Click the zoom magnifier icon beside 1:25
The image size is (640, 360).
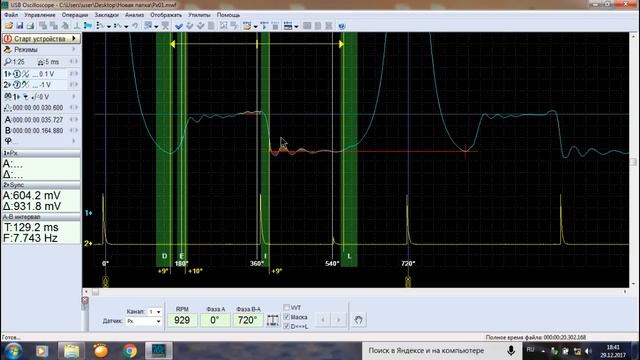pos(8,62)
